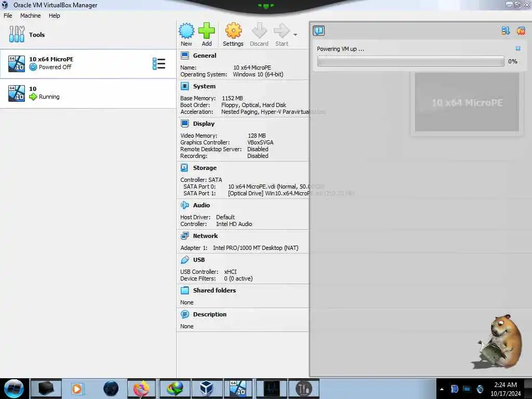Open the machine menu list icon for 10 x64 MicroPE
This screenshot has width=532, height=399.
coord(159,63)
